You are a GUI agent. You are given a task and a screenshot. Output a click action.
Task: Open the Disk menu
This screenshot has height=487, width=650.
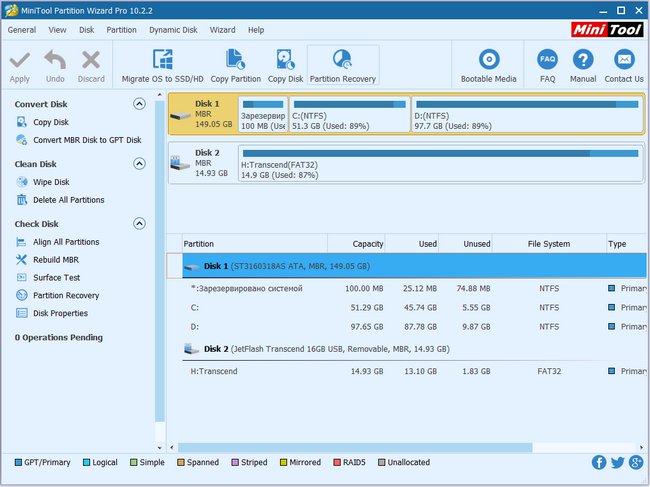(87, 30)
